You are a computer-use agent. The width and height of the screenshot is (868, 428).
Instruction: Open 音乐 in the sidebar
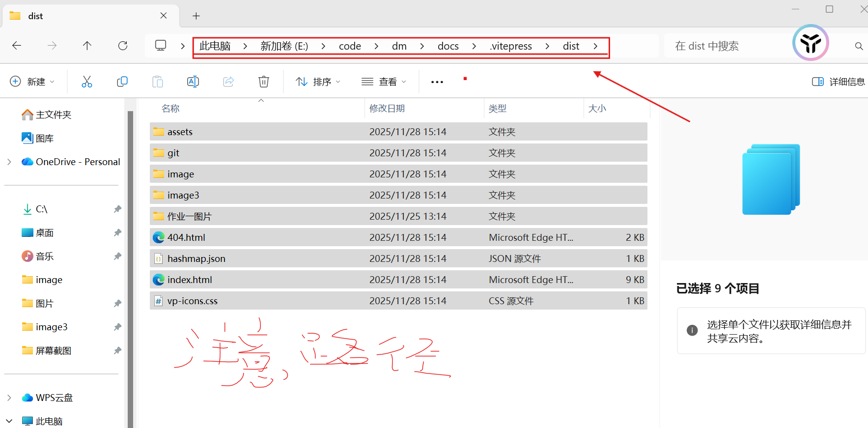pyautogui.click(x=38, y=256)
